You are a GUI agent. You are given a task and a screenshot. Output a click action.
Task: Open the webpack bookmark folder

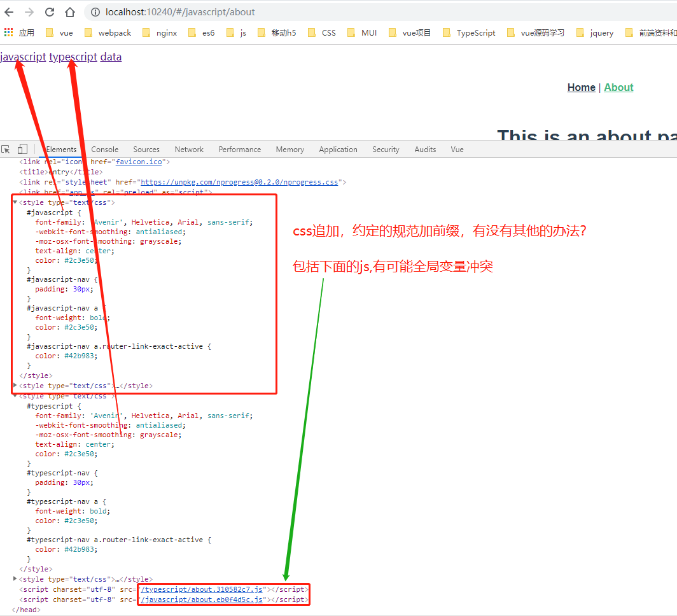coord(108,33)
